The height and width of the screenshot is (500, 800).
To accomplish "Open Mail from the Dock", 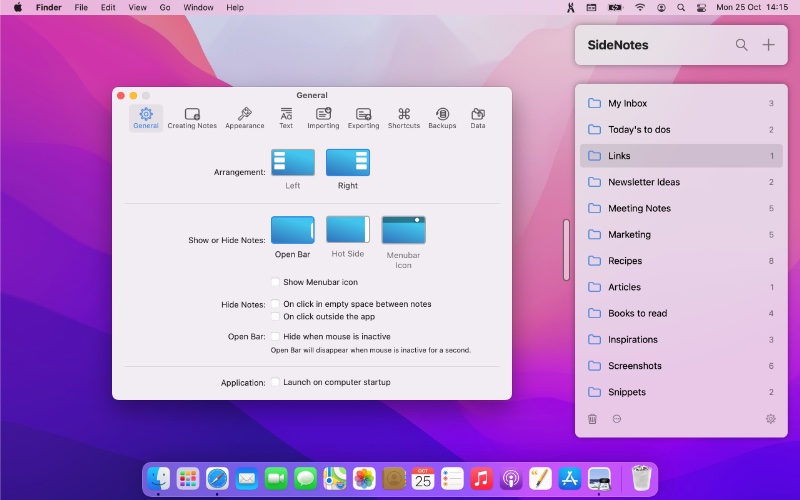I will coord(247,479).
